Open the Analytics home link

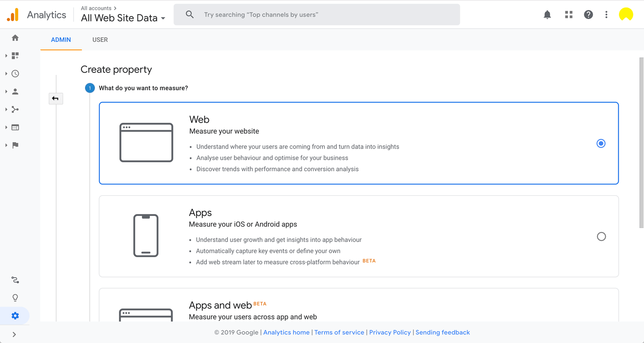286,332
